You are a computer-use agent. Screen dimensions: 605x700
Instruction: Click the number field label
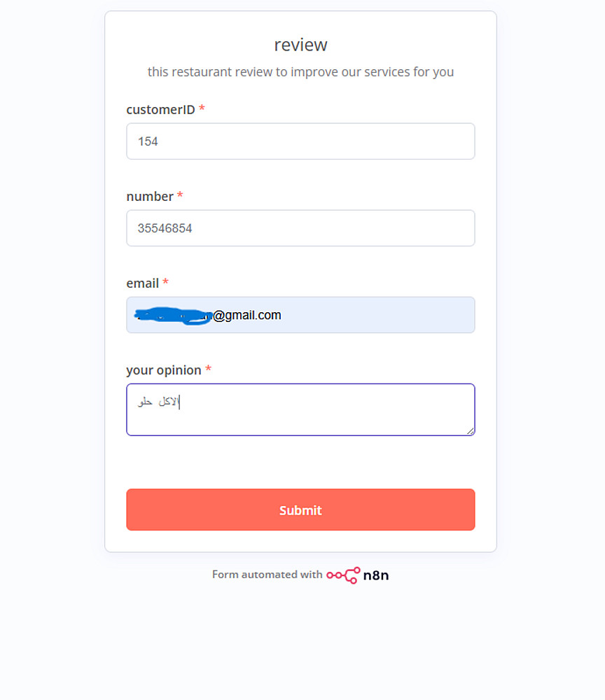[150, 197]
